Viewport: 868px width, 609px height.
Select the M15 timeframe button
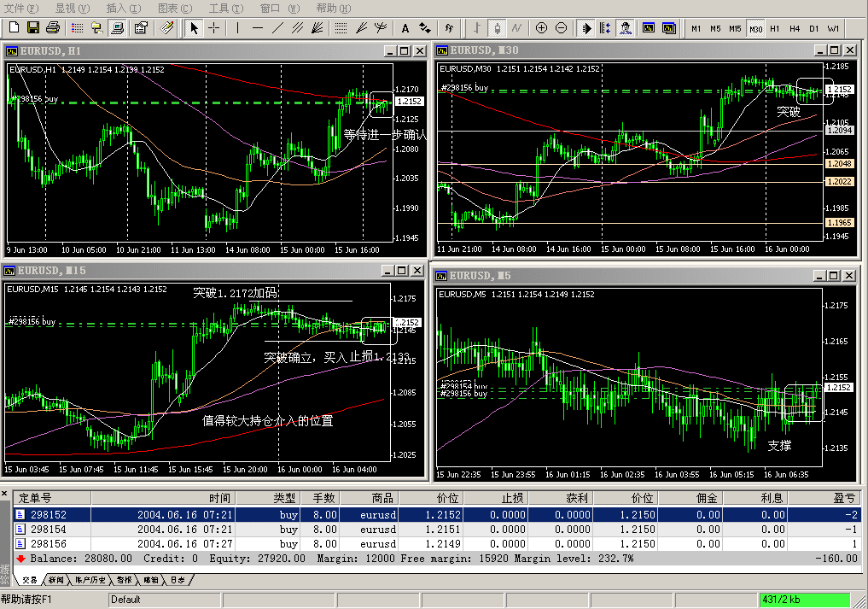point(735,28)
